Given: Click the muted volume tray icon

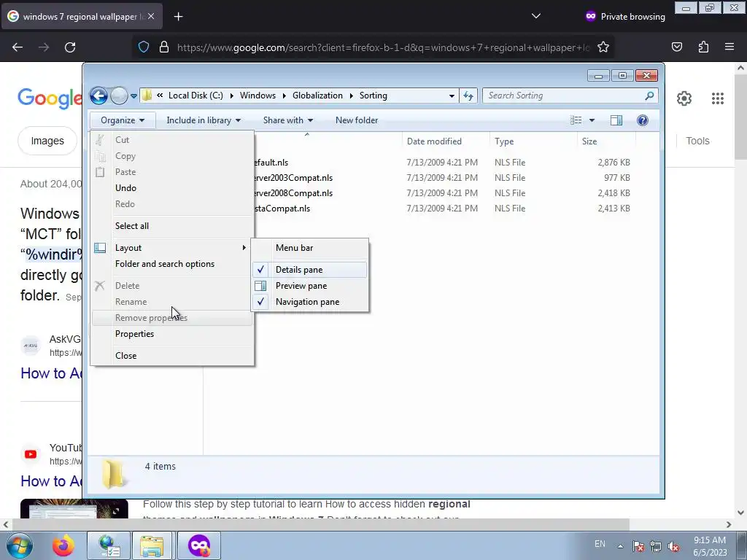Looking at the screenshot, I should pyautogui.click(x=673, y=546).
